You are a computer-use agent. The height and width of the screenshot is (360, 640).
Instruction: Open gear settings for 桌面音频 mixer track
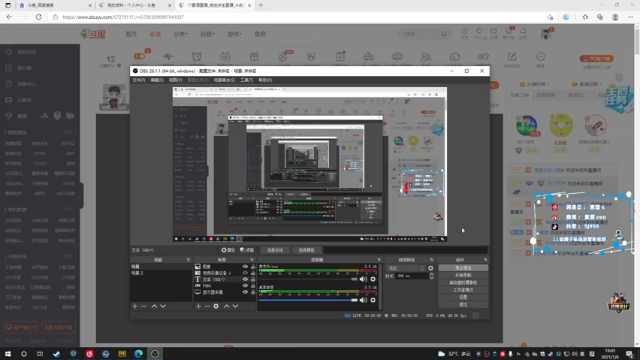(373, 300)
